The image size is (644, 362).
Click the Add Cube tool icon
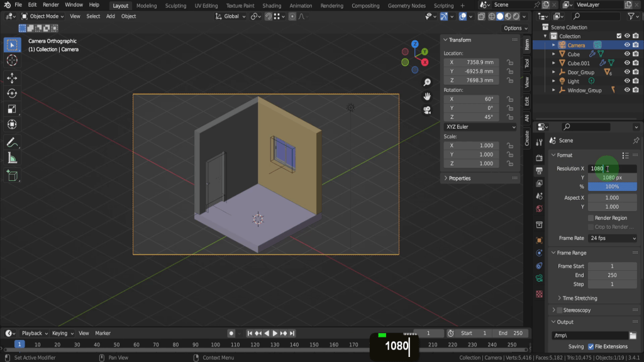[12, 175]
